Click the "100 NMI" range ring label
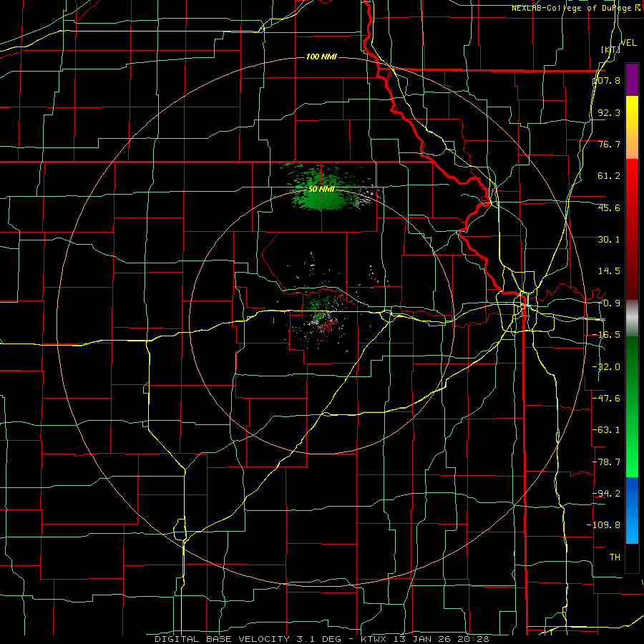 pyautogui.click(x=321, y=57)
